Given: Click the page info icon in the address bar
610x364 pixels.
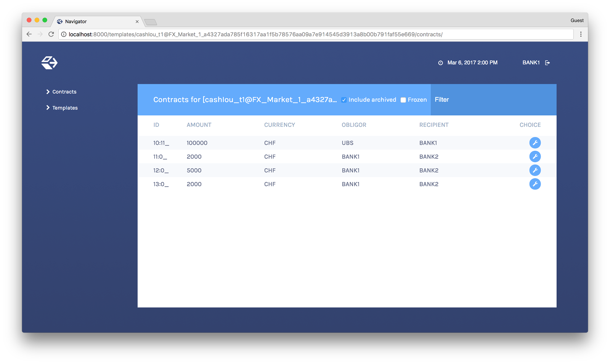Looking at the screenshot, I should (63, 34).
